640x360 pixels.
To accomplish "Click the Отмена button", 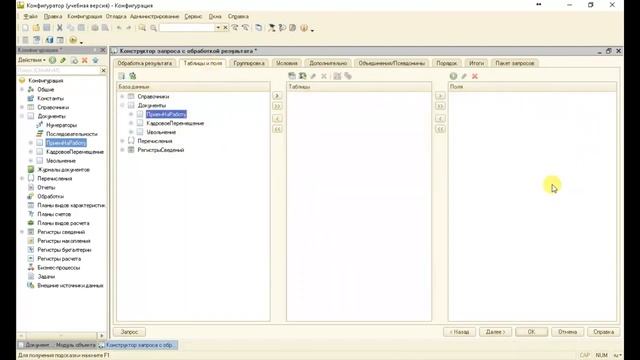I will pos(567,332).
